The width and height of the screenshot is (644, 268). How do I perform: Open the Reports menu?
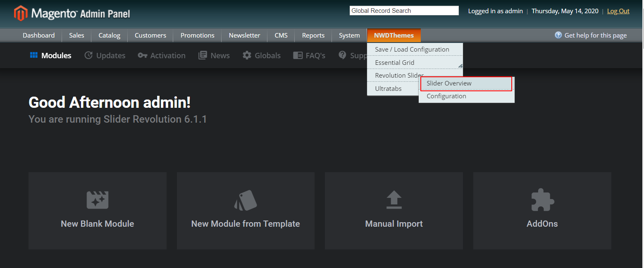coord(313,36)
